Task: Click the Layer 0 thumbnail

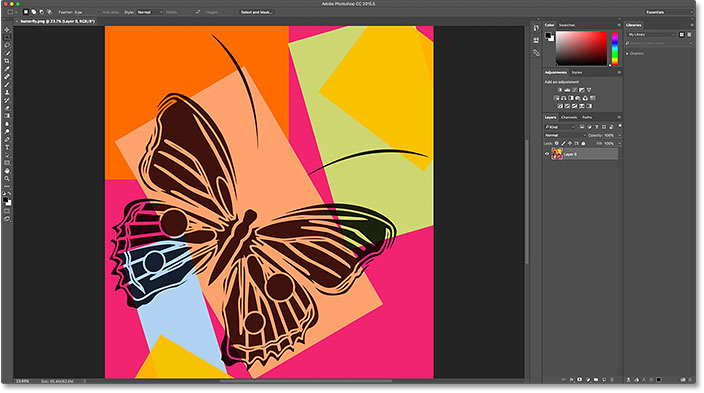Action: 557,154
